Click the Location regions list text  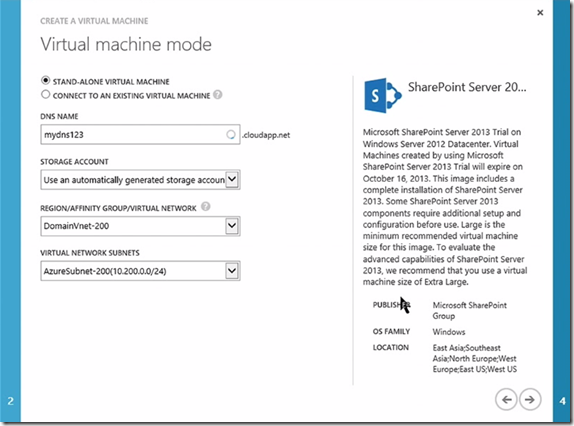tap(474, 358)
